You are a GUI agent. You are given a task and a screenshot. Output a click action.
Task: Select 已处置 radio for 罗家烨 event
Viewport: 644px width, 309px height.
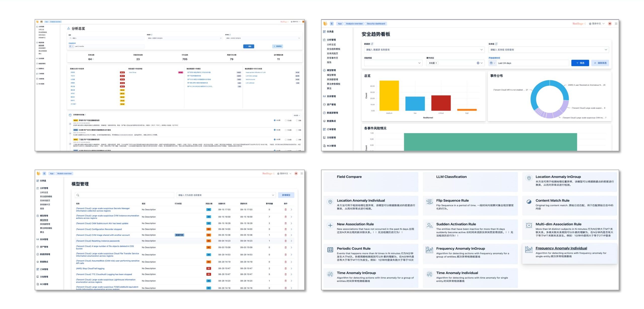(286, 120)
